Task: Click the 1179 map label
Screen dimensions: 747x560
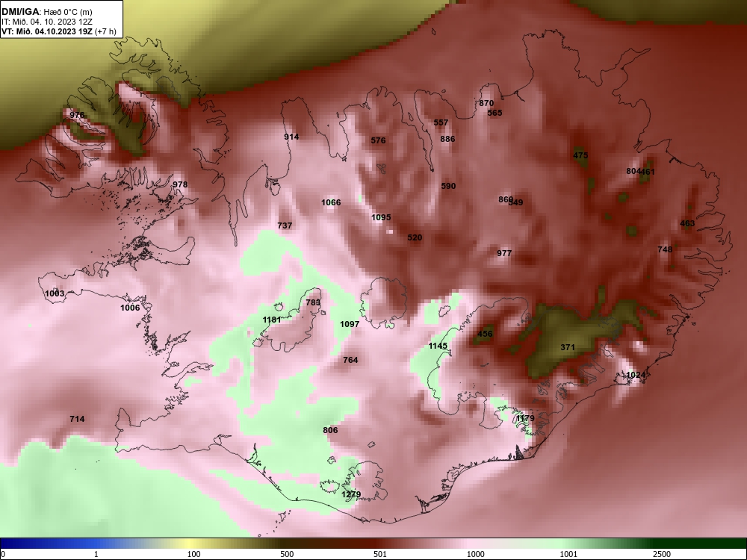Action: [525, 419]
